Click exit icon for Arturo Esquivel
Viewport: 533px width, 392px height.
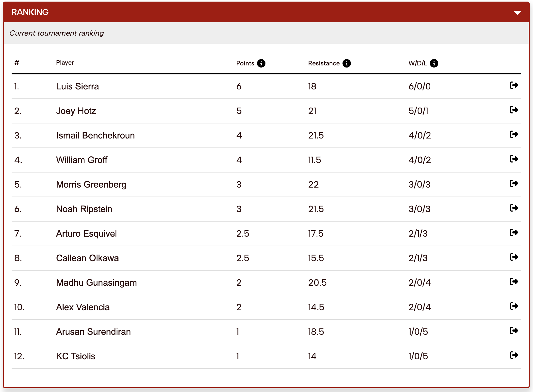click(x=514, y=233)
